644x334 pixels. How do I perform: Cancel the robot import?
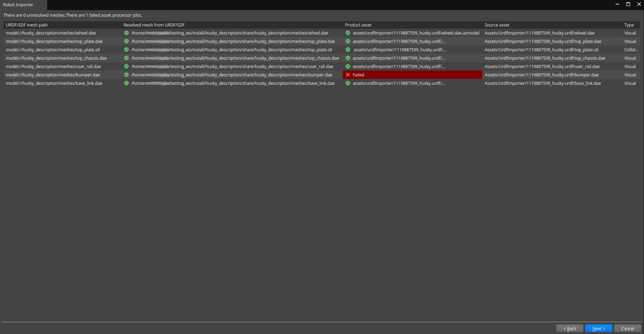(628, 328)
